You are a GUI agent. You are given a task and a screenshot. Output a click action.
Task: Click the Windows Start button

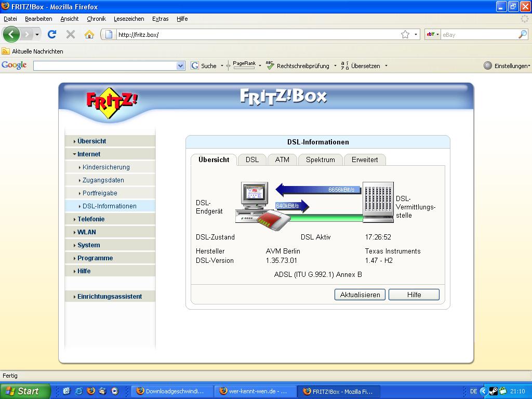[x=25, y=391]
